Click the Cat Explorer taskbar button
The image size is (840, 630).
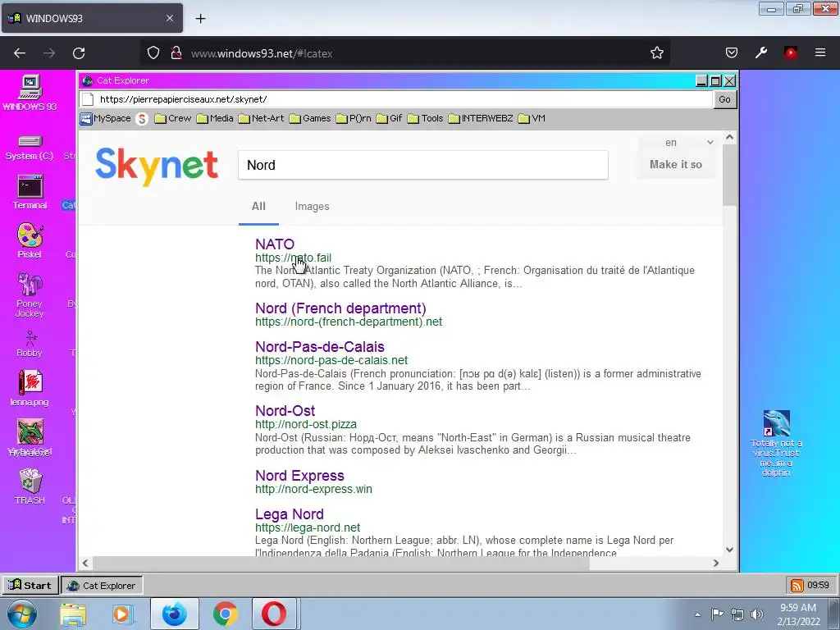point(102,586)
